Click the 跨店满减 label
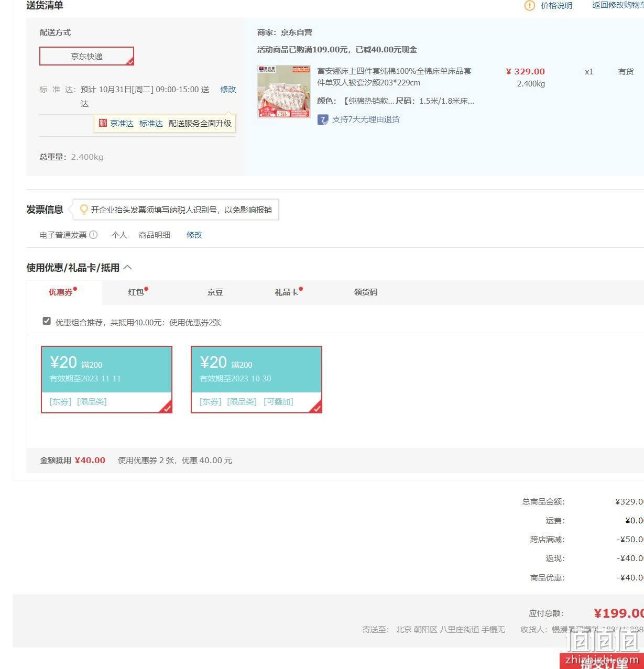This screenshot has height=669, width=644. coord(547,540)
